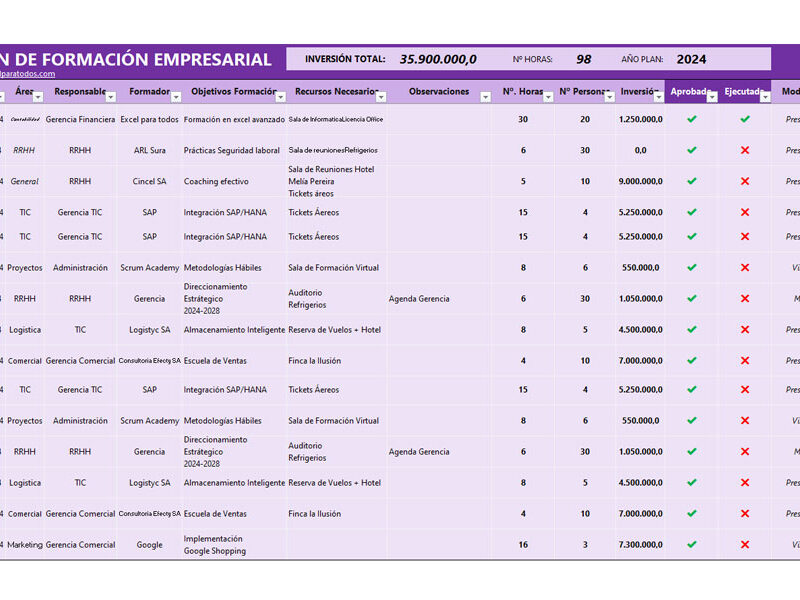Image resolution: width=800 pixels, height=600 pixels.
Task: Click Ejecutado green checkmark in Excel para todos row
Action: tap(745, 119)
